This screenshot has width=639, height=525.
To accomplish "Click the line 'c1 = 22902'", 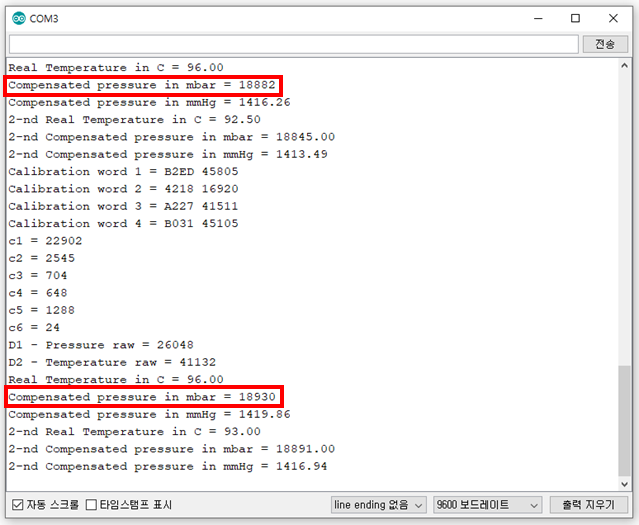I will click(45, 241).
